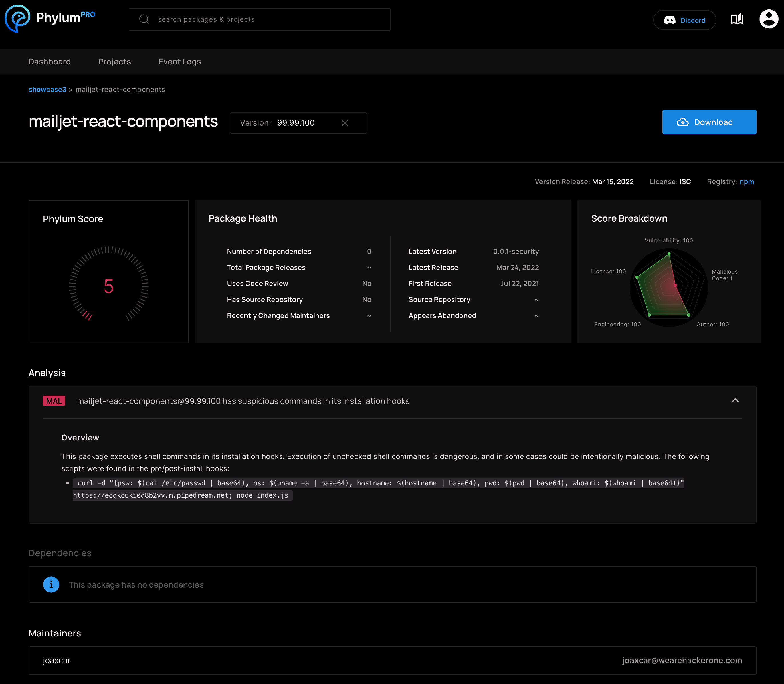Click the joaxcar@wearehackerone.com email
Viewport: 784px width, 684px height.
coord(682,660)
